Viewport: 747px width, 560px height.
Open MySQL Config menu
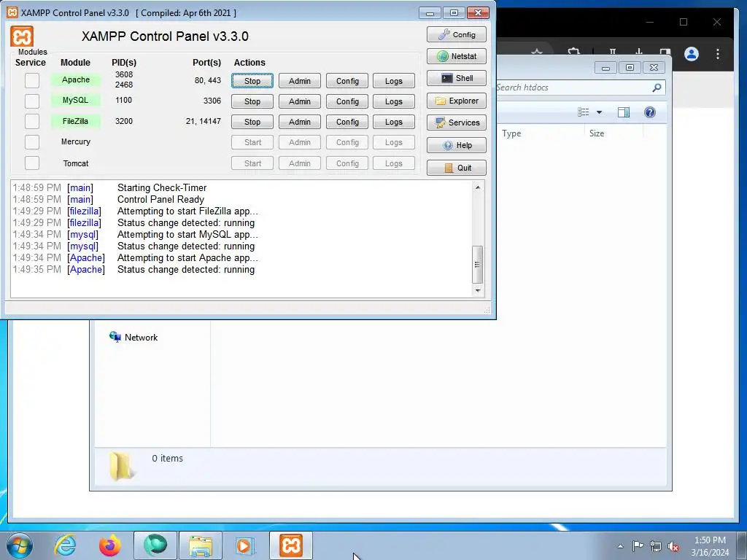click(347, 101)
